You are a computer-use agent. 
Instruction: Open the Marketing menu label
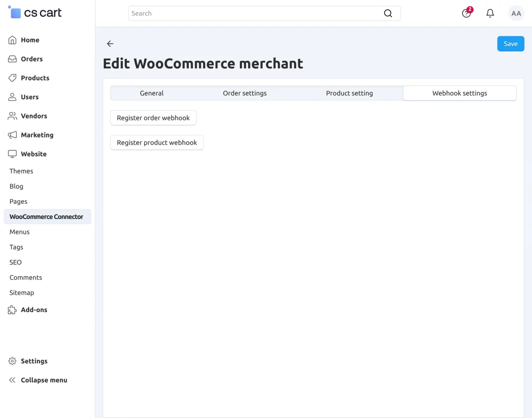[x=37, y=135]
